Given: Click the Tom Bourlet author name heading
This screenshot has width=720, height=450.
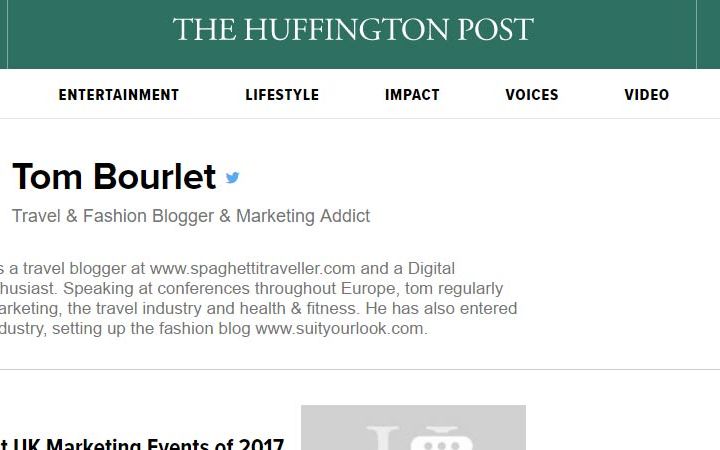Looking at the screenshot, I should [x=114, y=177].
